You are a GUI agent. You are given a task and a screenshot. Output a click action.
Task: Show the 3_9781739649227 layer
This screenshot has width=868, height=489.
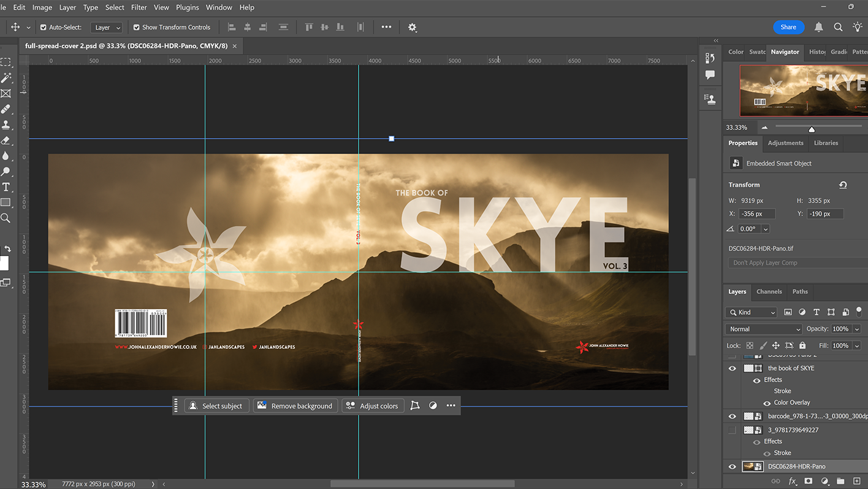(x=732, y=430)
